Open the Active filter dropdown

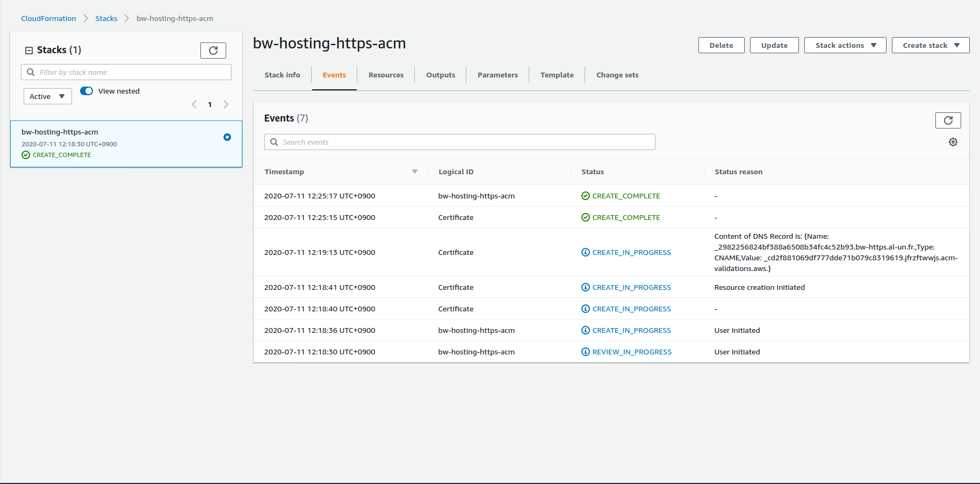coord(47,96)
